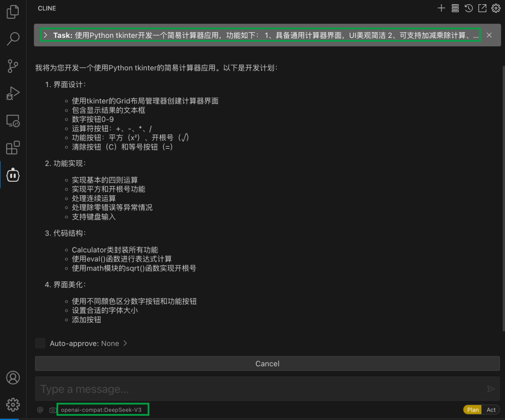Expand the Task description chevron
The width and height of the screenshot is (505, 420).
[x=46, y=35]
